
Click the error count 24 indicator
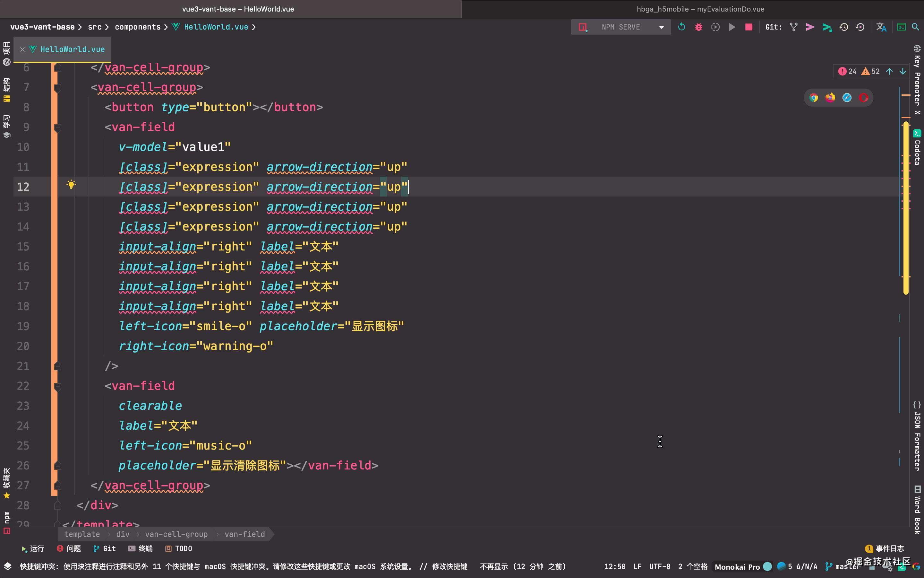coord(847,72)
